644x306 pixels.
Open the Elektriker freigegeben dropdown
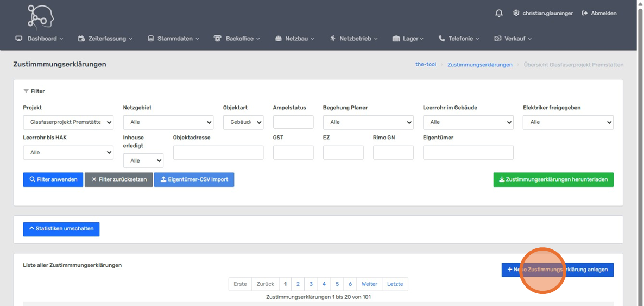pos(568,122)
